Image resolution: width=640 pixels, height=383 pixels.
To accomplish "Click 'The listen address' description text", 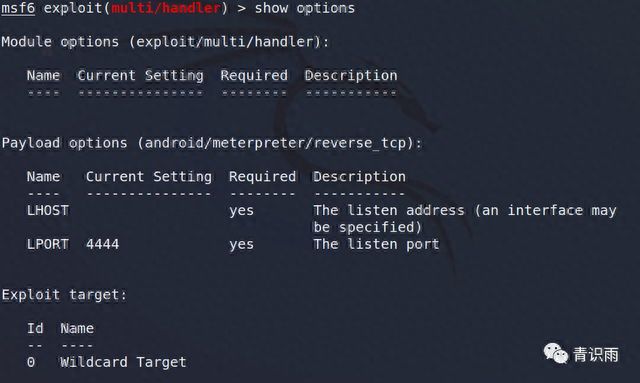I will pyautogui.click(x=389, y=210).
